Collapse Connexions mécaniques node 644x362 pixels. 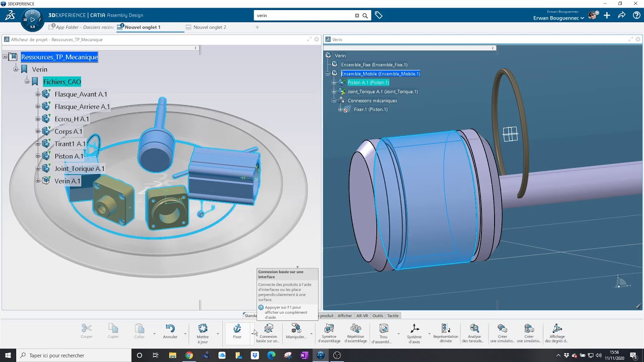pyautogui.click(x=334, y=101)
